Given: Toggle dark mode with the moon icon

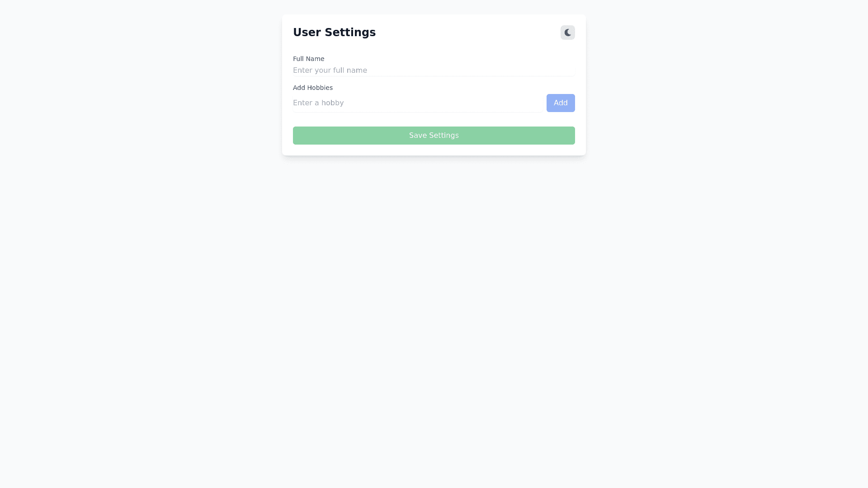Looking at the screenshot, I should (x=567, y=33).
